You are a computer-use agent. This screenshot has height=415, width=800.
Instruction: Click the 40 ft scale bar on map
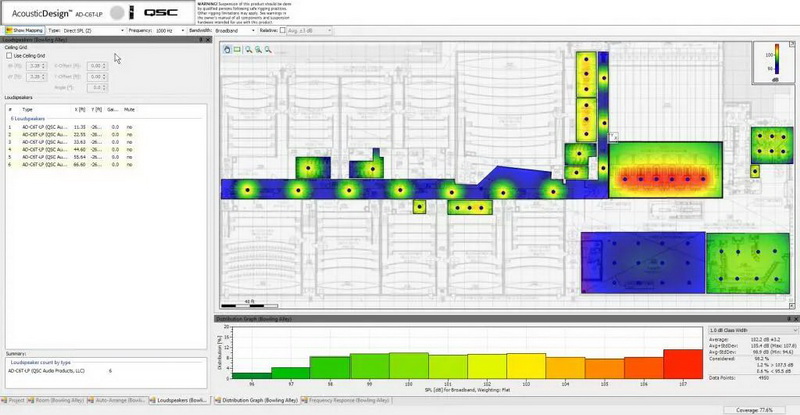tap(249, 304)
